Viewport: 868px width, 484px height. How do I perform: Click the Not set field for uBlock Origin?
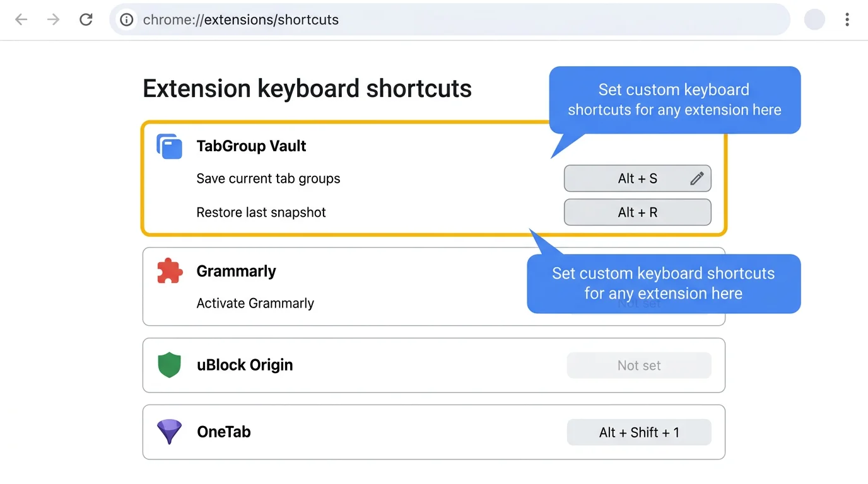click(x=638, y=366)
